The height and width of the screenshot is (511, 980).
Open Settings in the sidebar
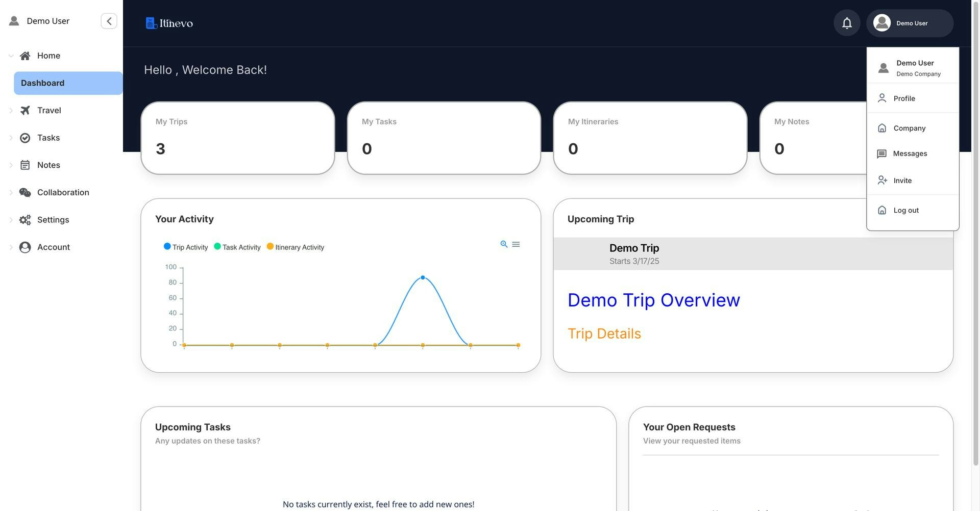pyautogui.click(x=53, y=220)
